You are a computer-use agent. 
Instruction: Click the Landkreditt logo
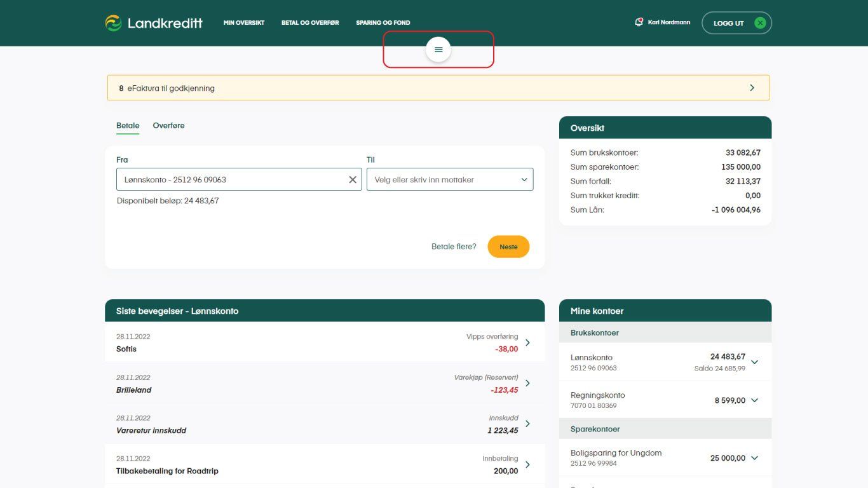click(x=154, y=23)
